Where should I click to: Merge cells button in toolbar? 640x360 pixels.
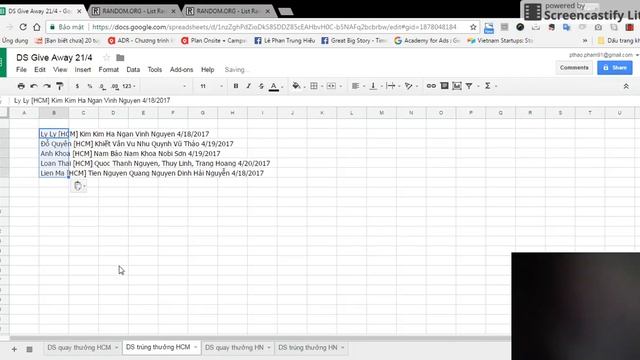pyautogui.click(x=331, y=86)
